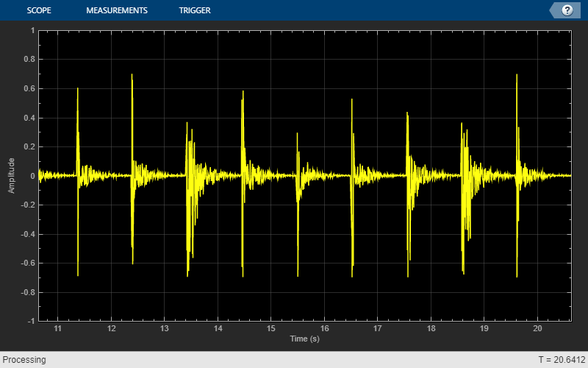Click the x-axis tick label 15
The image size is (588, 368).
pyautogui.click(x=270, y=328)
